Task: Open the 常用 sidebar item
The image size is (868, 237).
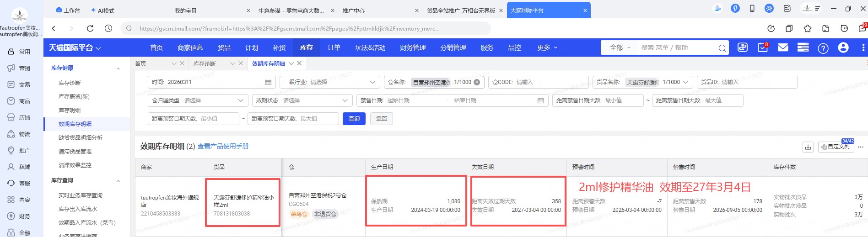Action: coord(19,52)
